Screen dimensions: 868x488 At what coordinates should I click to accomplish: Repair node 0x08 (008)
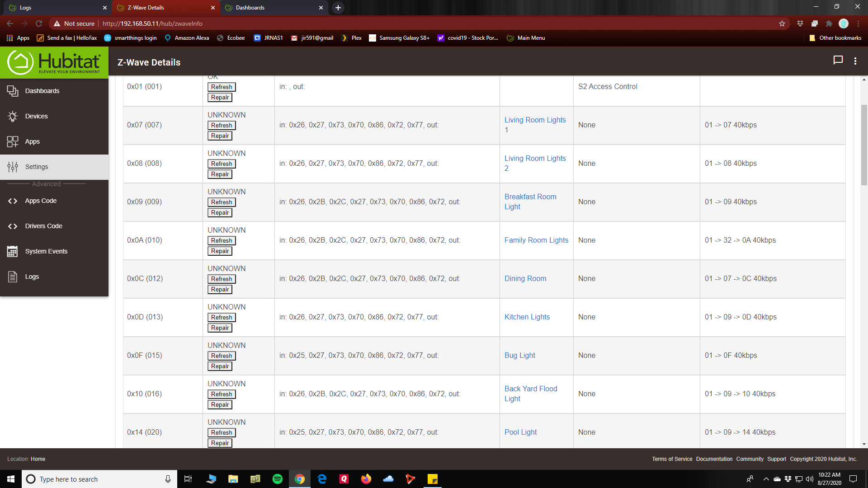[x=220, y=174]
